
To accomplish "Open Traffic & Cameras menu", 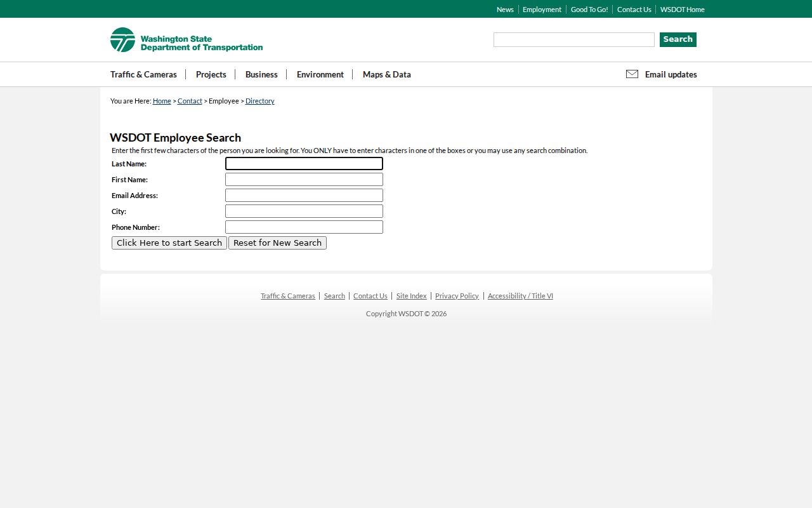I will [143, 74].
